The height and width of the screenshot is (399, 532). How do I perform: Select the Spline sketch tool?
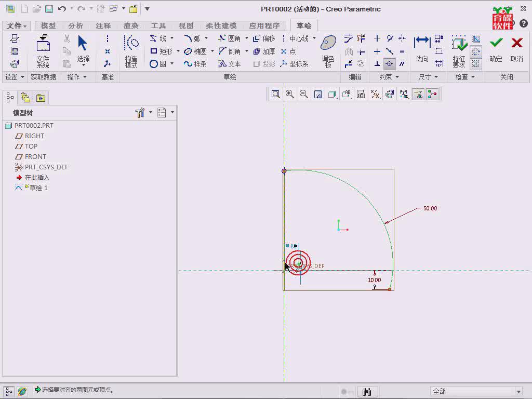[195, 64]
